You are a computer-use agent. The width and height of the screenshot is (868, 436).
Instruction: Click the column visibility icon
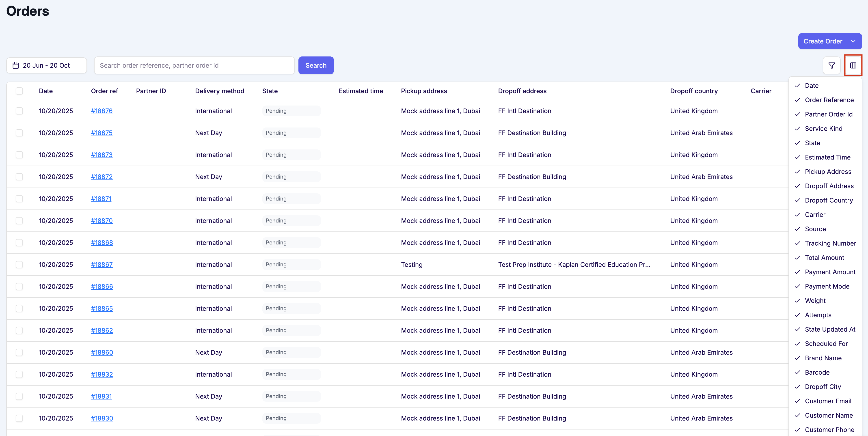[853, 65]
